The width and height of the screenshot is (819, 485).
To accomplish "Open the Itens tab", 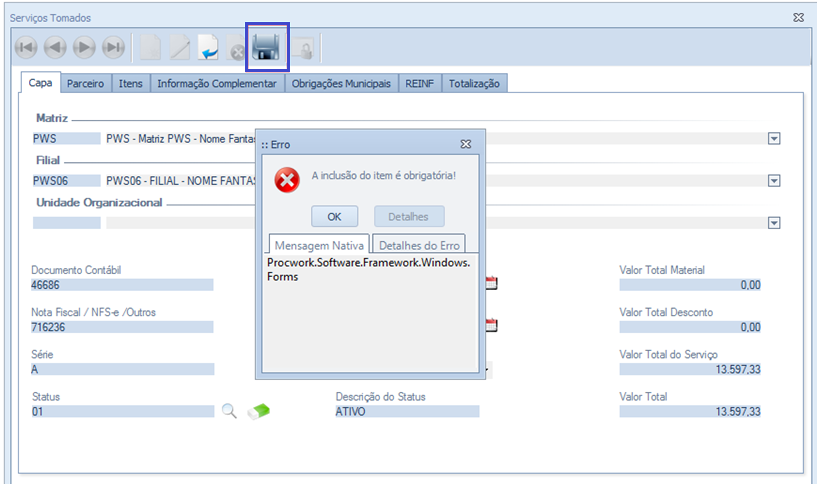I will click(131, 84).
